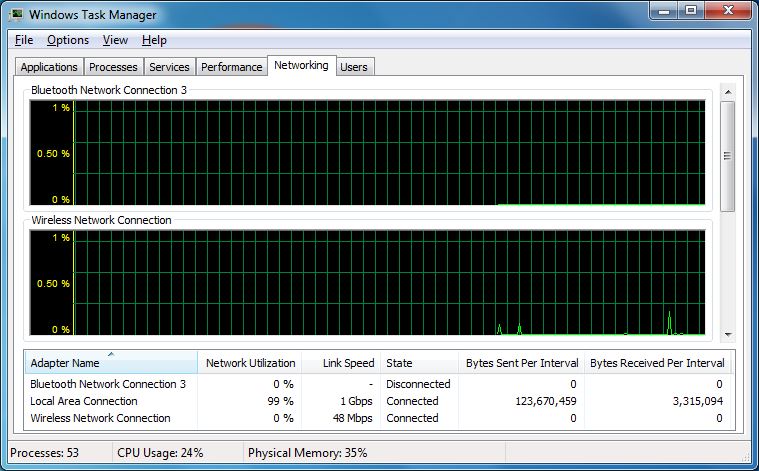The width and height of the screenshot is (759, 471).
Task: Sort by Network Utilization column
Action: [x=250, y=363]
